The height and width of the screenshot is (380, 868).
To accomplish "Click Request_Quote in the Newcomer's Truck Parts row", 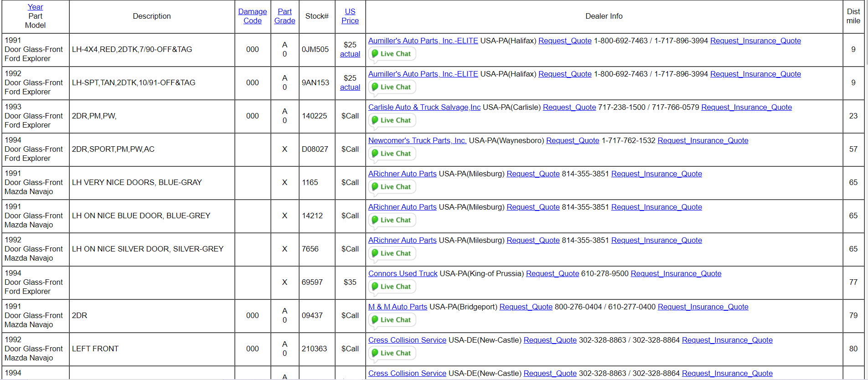I will (573, 140).
